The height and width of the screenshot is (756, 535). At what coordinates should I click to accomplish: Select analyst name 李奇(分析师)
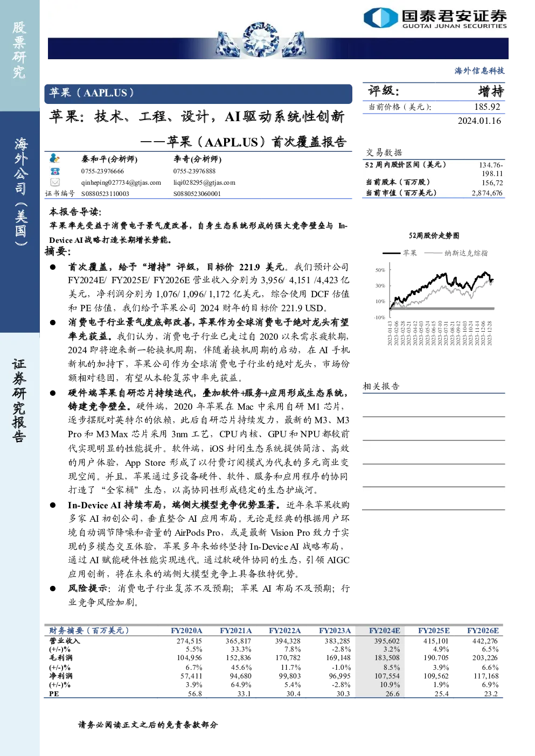197,159
